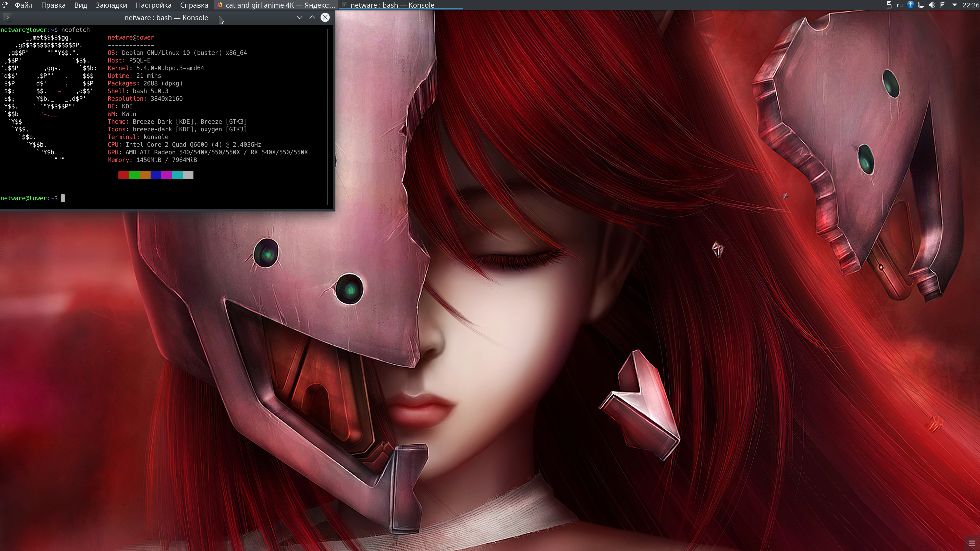Image resolution: width=980 pixels, height=551 pixels.
Task: Click the Icons: breeze-dark line
Action: point(177,129)
